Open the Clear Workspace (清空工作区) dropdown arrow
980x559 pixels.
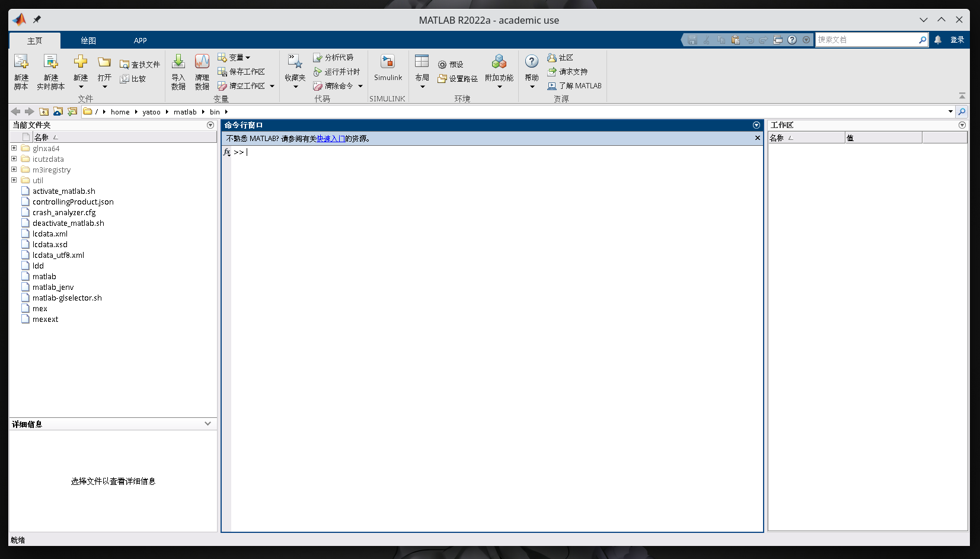click(272, 86)
